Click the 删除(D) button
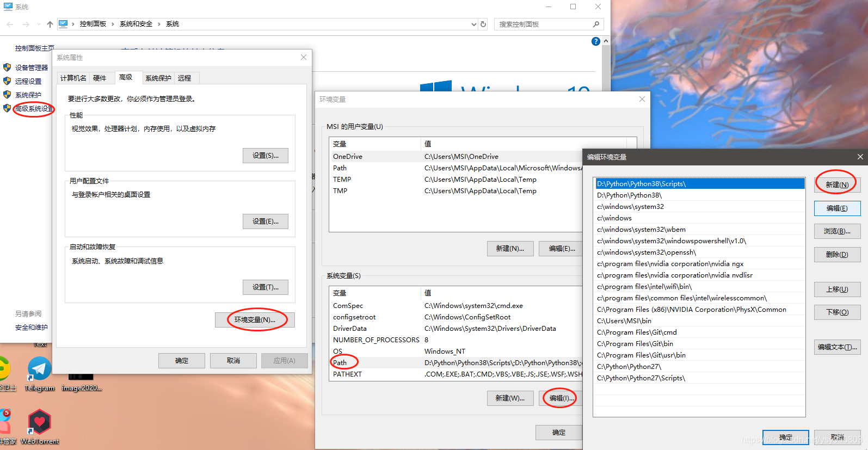The height and width of the screenshot is (450, 868). click(x=837, y=254)
